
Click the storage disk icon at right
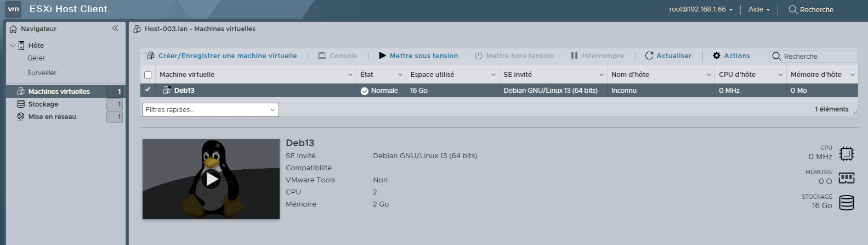(846, 203)
